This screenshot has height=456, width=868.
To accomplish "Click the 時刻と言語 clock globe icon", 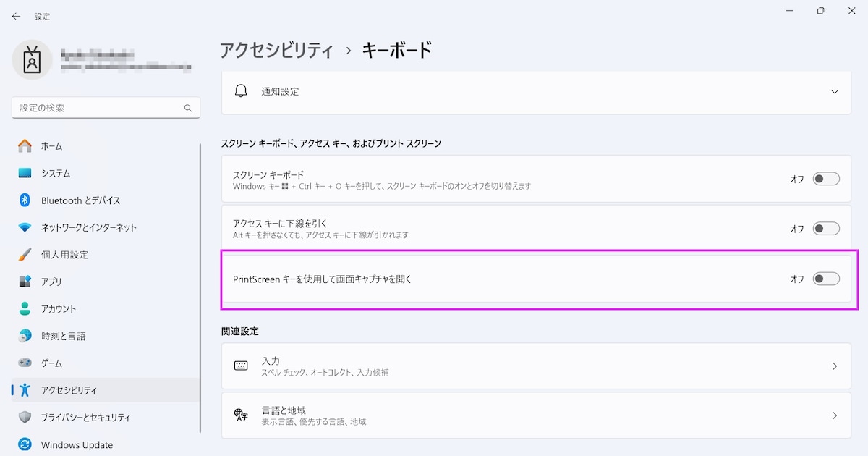I will (25, 336).
